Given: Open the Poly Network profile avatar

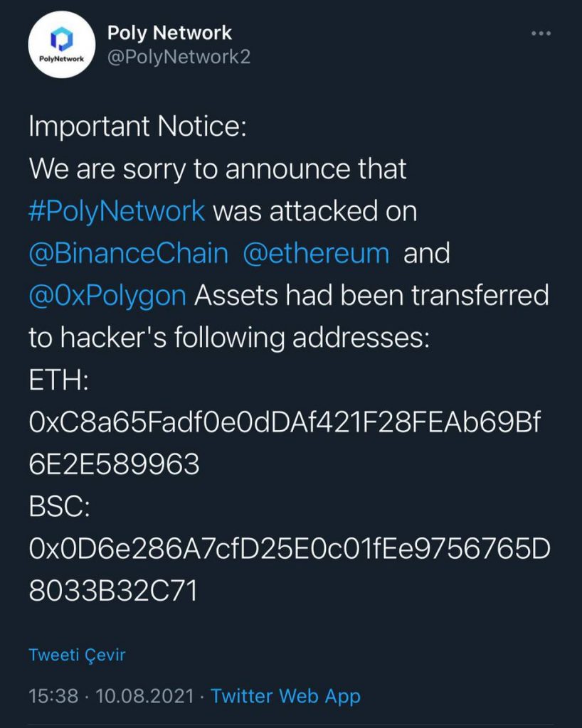Looking at the screenshot, I should point(62,45).
